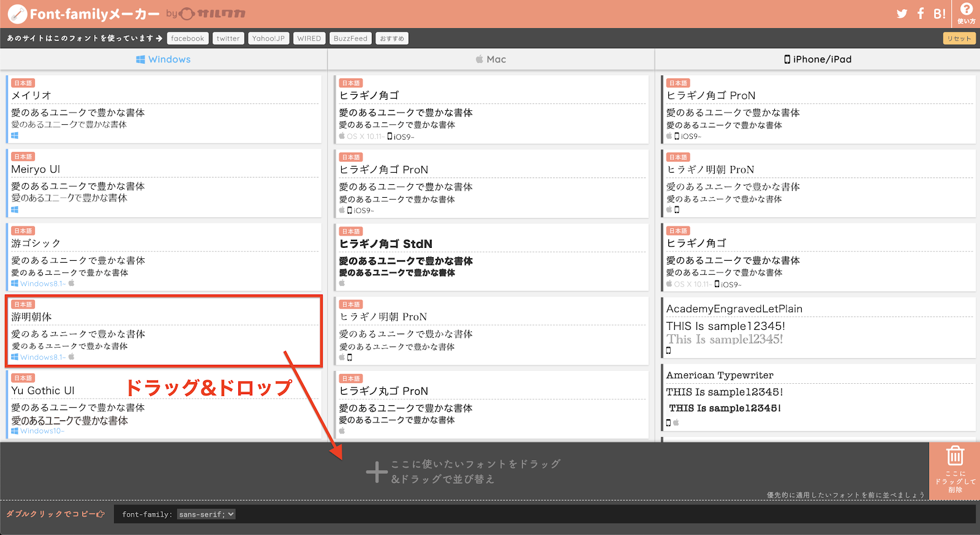Viewport: 980px width, 535px height.
Task: Click the twitter preset button
Action: 228,39
